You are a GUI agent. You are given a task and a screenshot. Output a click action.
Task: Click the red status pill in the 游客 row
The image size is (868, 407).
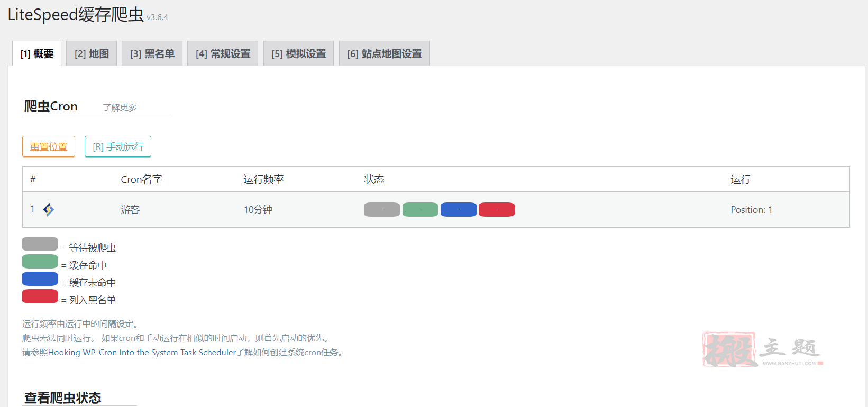click(x=497, y=209)
